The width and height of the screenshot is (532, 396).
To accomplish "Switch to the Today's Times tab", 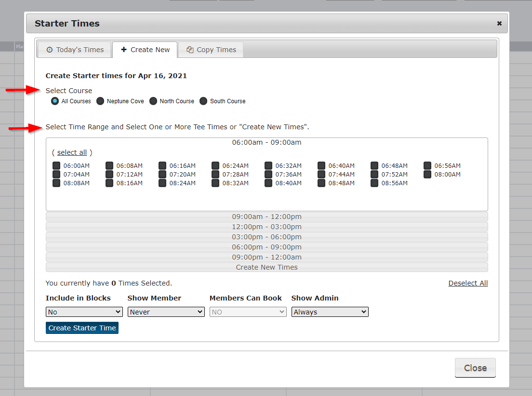I will point(74,49).
